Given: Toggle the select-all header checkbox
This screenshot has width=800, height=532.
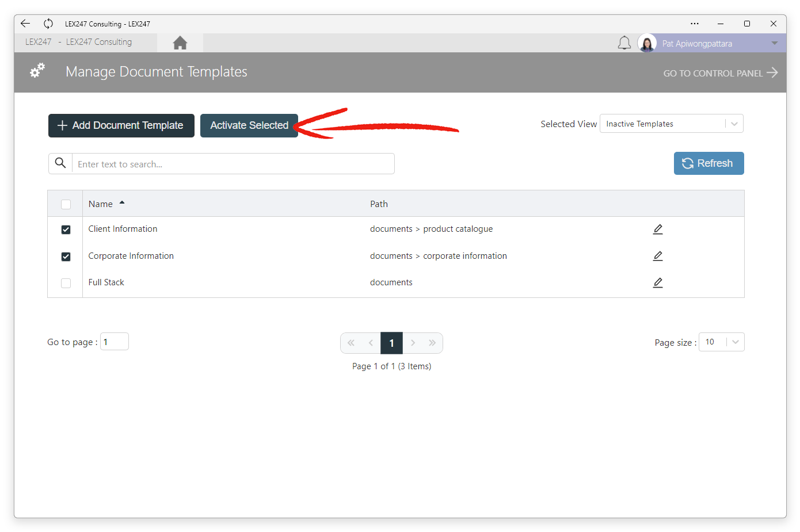Looking at the screenshot, I should point(66,204).
